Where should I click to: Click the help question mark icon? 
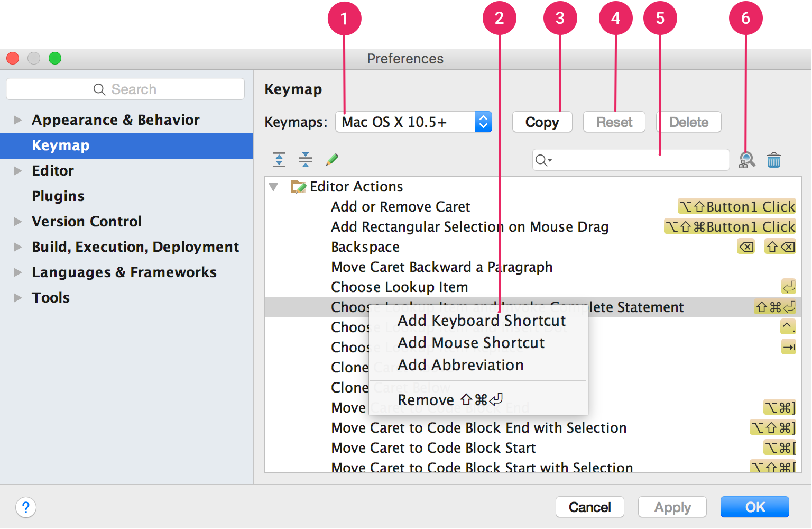click(x=25, y=507)
